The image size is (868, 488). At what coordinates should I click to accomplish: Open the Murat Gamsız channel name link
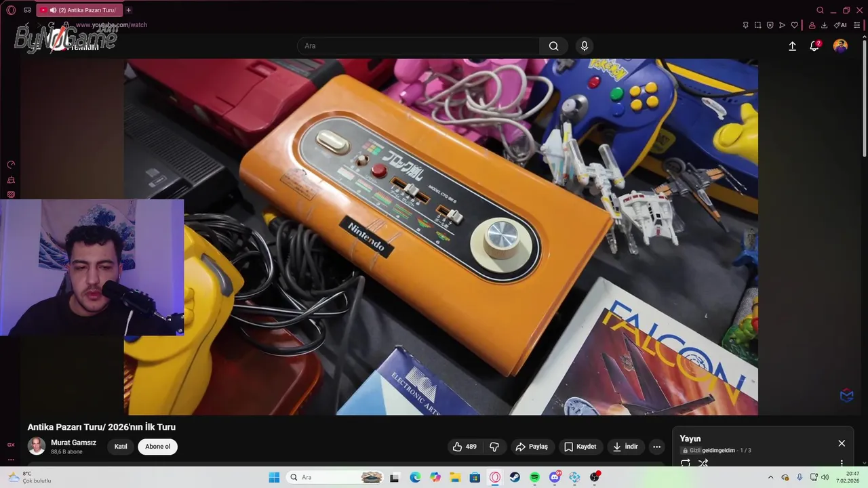73,443
